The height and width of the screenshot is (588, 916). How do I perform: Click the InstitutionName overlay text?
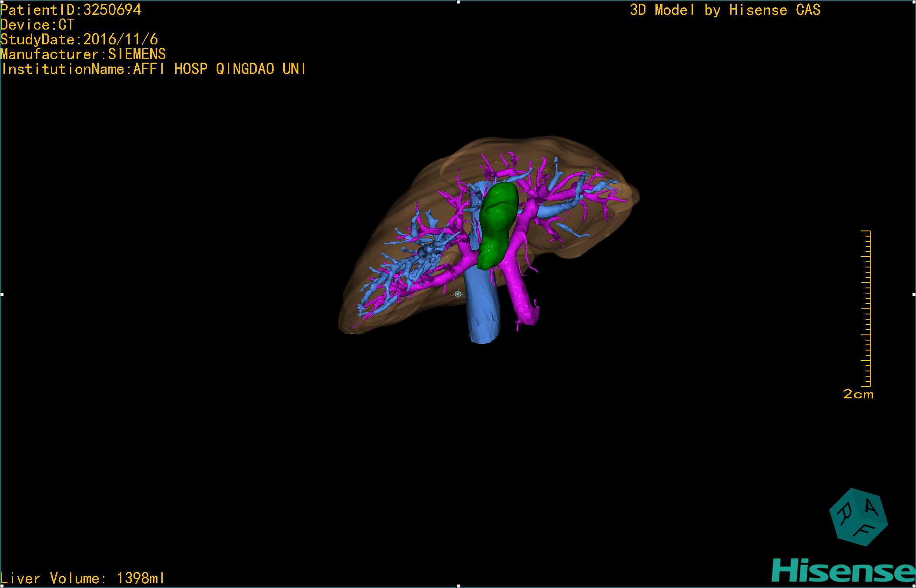[x=153, y=69]
